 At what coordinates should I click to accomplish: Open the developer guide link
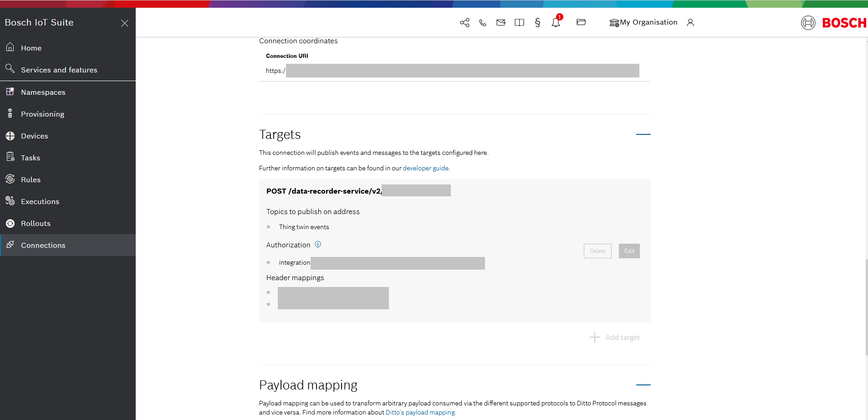pyautogui.click(x=425, y=168)
